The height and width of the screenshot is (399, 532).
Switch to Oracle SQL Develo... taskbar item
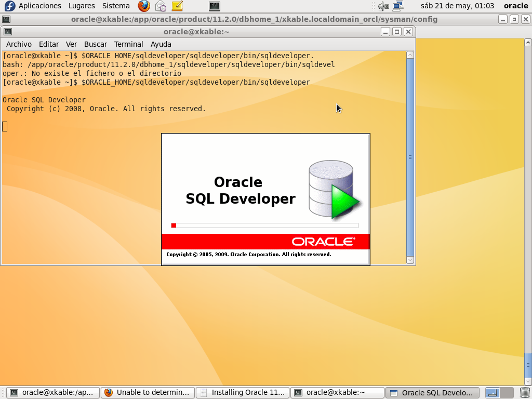click(432, 393)
